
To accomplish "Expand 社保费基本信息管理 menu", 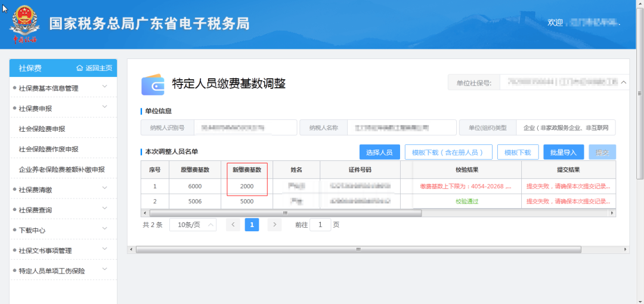I will (x=63, y=88).
